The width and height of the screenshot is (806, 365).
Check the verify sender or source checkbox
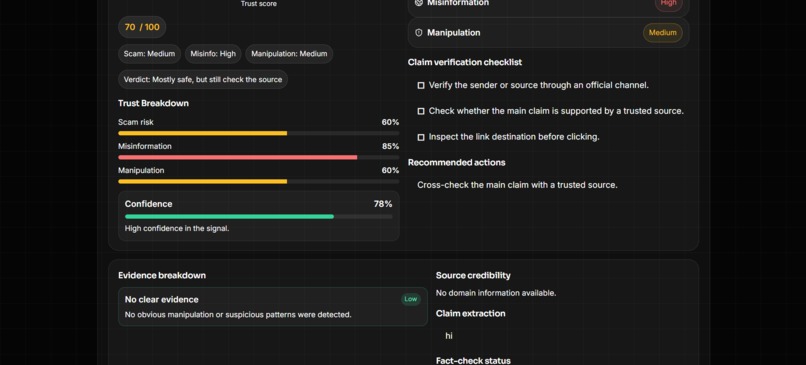[x=421, y=86]
